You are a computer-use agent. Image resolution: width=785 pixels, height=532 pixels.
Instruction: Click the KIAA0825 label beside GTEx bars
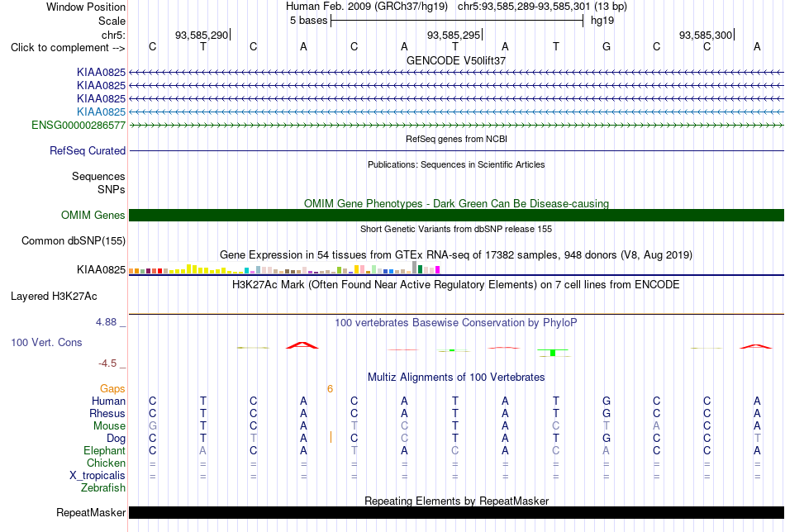tap(101, 270)
